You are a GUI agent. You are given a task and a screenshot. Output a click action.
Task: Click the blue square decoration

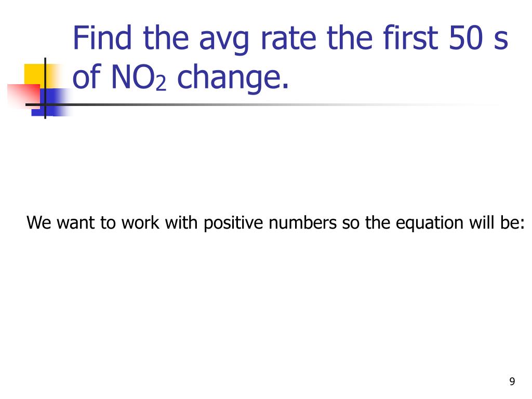(x=51, y=102)
